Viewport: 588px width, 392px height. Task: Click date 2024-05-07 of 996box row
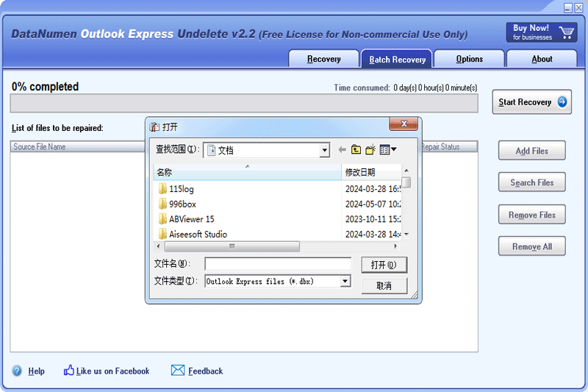pos(373,204)
